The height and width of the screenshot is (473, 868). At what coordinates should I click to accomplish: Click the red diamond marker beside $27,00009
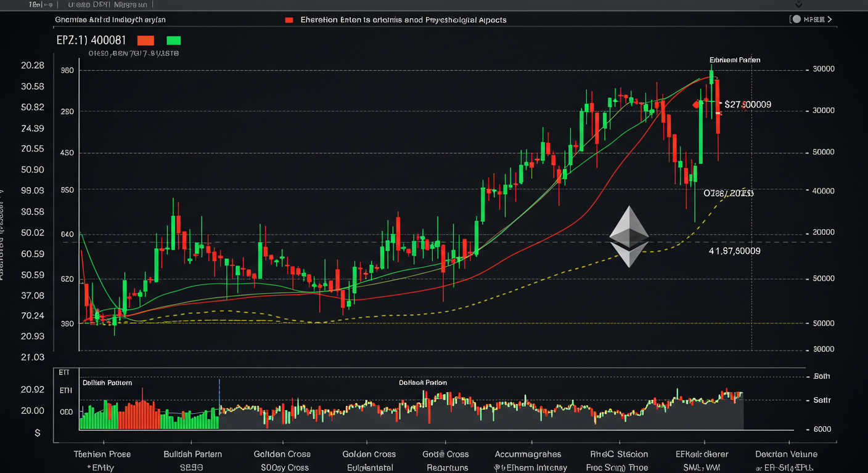click(696, 105)
